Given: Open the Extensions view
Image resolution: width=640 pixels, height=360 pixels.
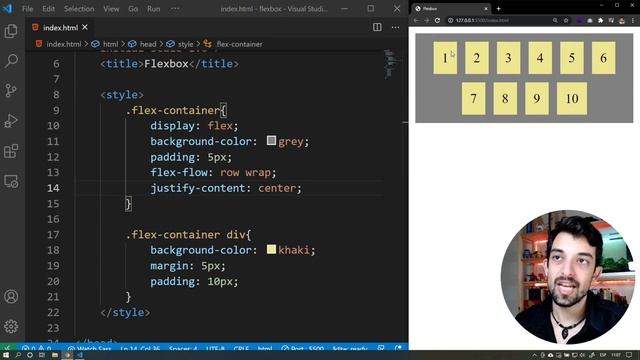Looking at the screenshot, I should [x=11, y=151].
